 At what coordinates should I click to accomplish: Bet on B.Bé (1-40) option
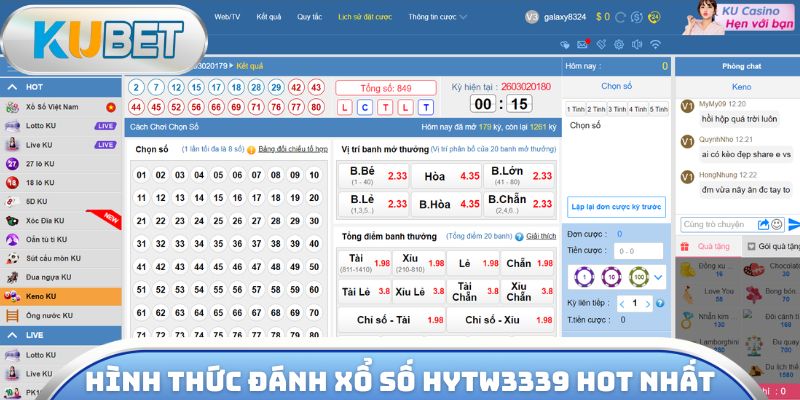[x=374, y=176]
